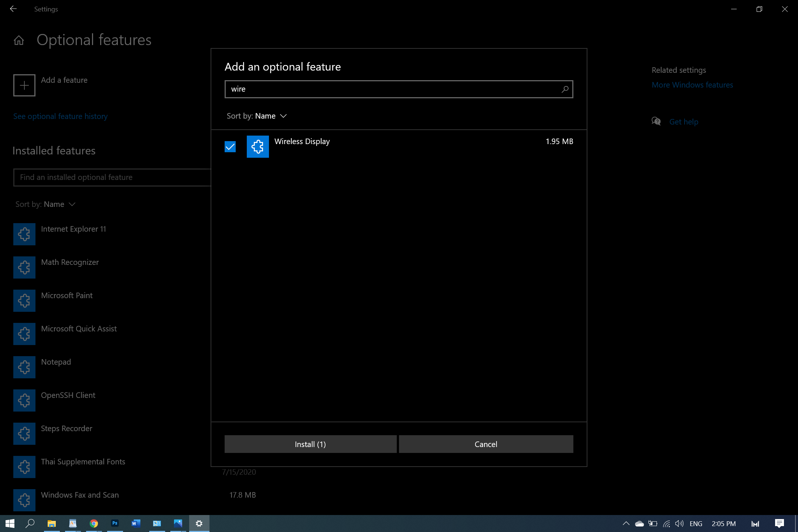Open Microsoft Word from the taskbar
Image resolution: width=798 pixels, height=532 pixels.
pos(136,524)
